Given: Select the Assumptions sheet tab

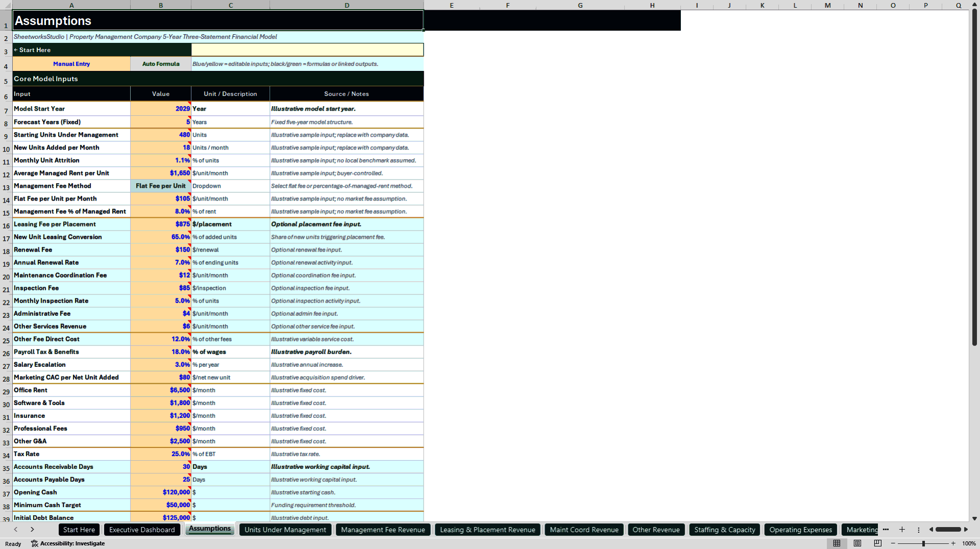Looking at the screenshot, I should click(210, 529).
